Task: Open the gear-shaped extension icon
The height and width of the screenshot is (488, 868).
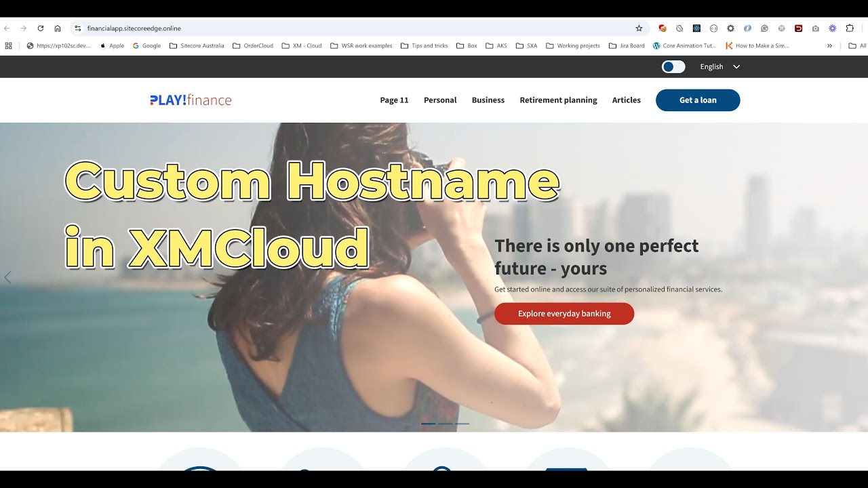Action: 730,28
